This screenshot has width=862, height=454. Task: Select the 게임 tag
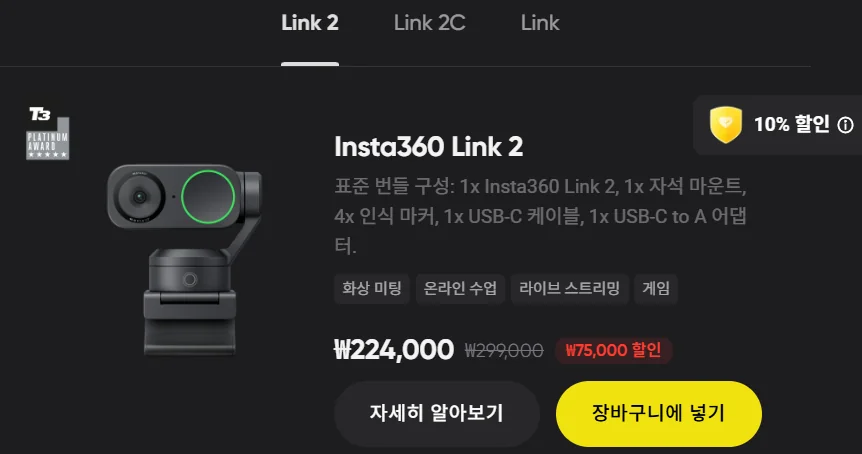click(656, 289)
